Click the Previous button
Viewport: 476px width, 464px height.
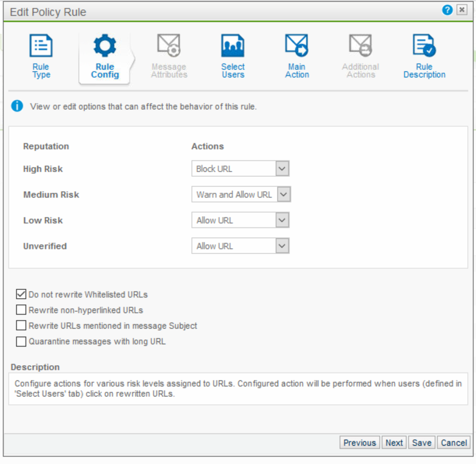[360, 443]
